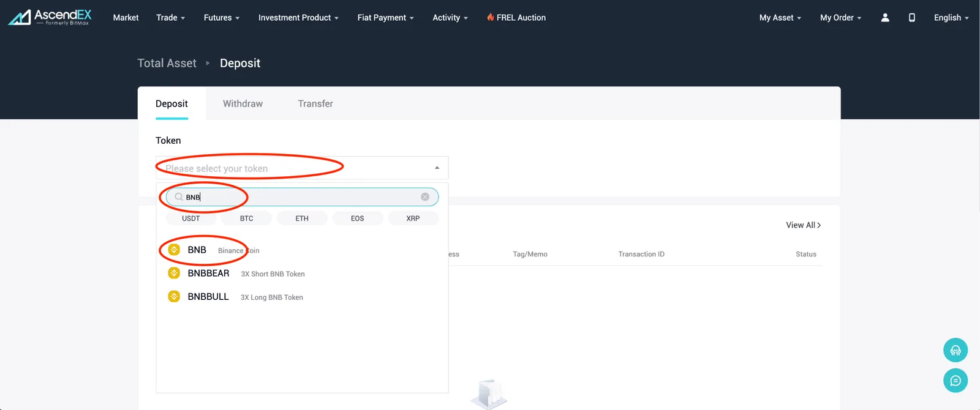Click the View All link
This screenshot has width=980, height=410.
[804, 225]
